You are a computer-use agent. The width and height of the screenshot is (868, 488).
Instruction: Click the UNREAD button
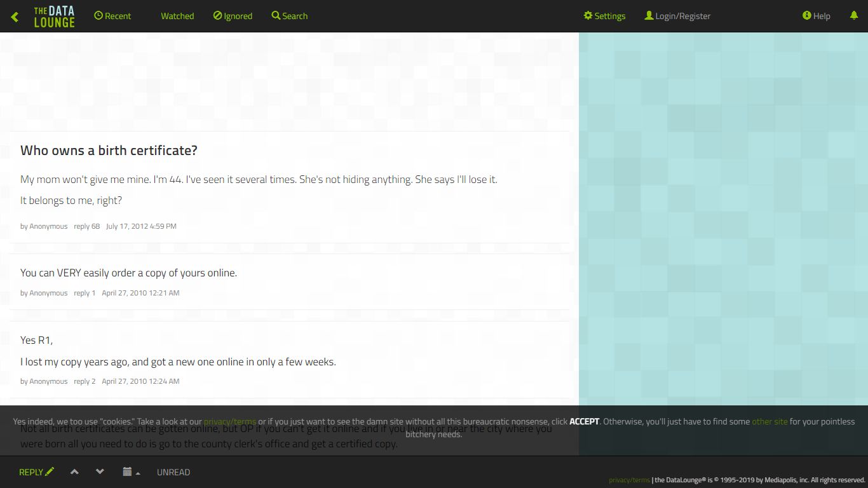173,472
